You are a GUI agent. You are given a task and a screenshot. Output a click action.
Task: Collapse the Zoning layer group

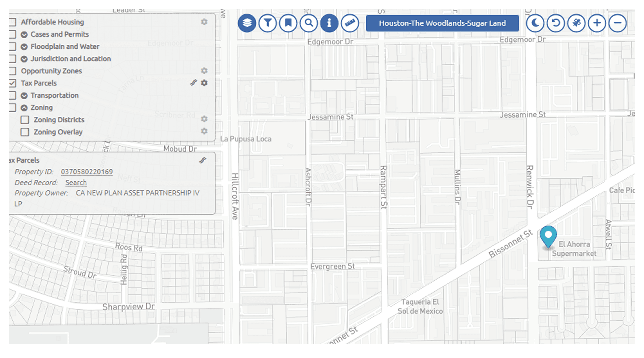pyautogui.click(x=24, y=108)
